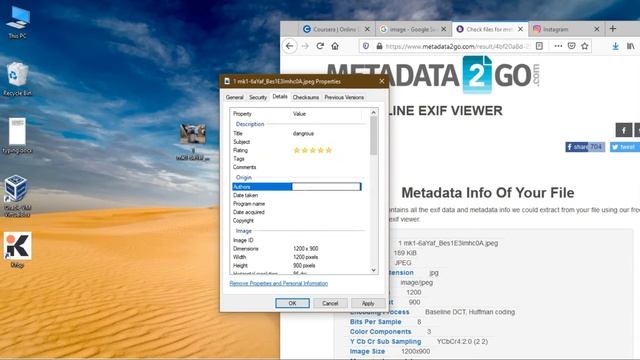The image size is (640, 360).
Task: Click the Authors value input field
Action: (x=327, y=187)
